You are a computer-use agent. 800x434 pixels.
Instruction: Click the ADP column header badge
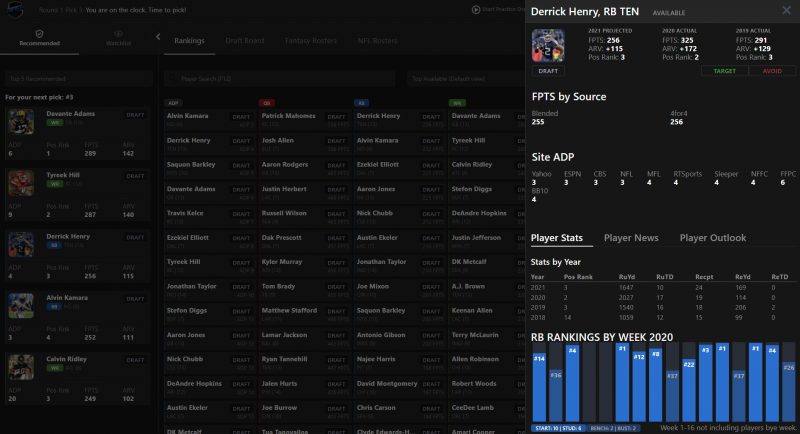point(173,103)
